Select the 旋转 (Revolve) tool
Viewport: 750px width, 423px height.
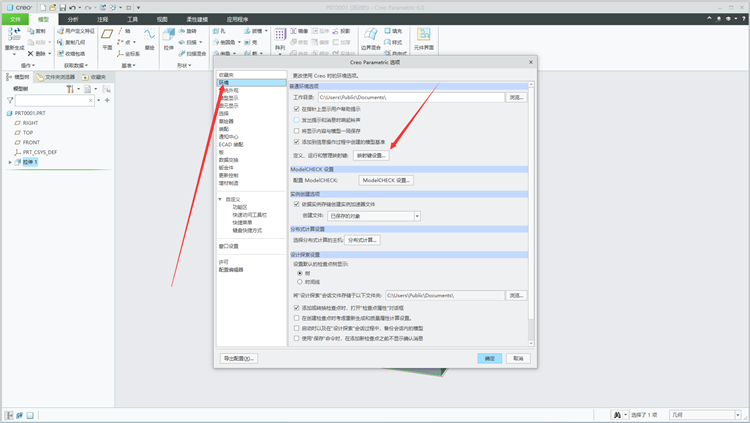[188, 31]
